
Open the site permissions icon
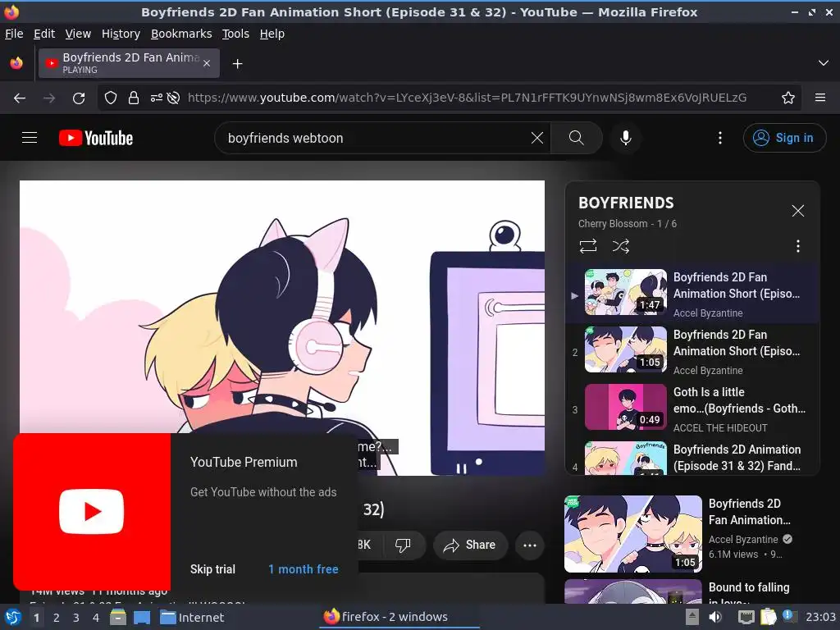pyautogui.click(x=156, y=98)
